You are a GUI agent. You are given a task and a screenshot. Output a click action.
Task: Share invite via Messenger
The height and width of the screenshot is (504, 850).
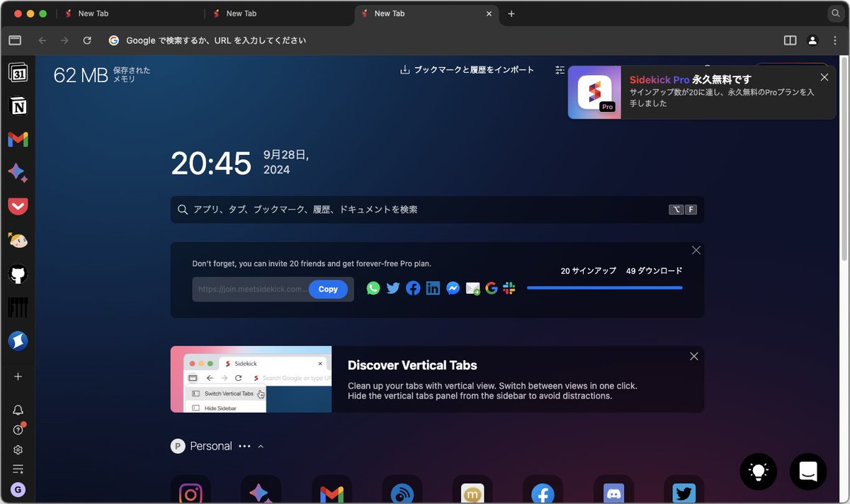453,288
